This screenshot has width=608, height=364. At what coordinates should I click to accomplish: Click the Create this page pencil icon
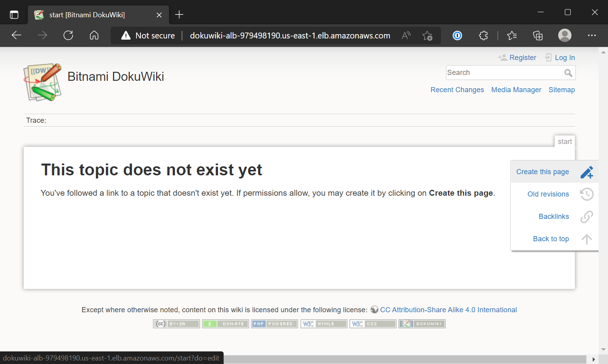[x=587, y=172]
